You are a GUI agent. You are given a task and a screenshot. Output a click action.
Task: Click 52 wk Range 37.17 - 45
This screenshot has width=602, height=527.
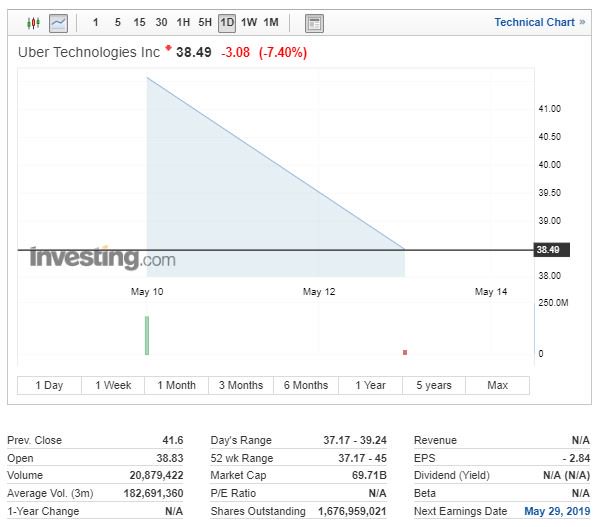[362, 458]
